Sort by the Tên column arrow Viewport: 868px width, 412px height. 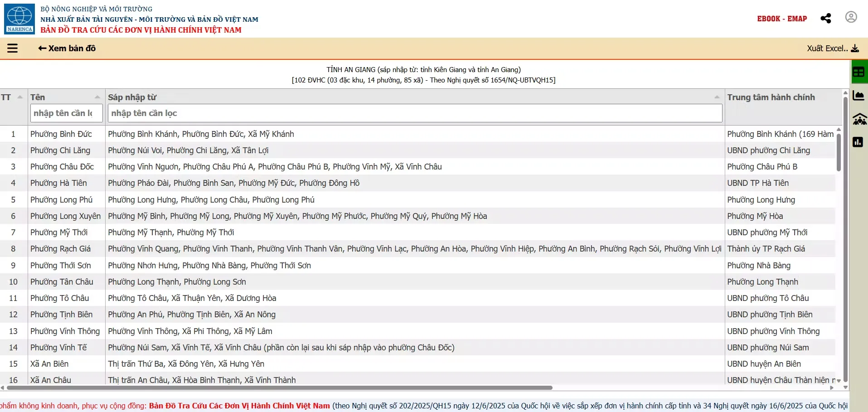97,97
